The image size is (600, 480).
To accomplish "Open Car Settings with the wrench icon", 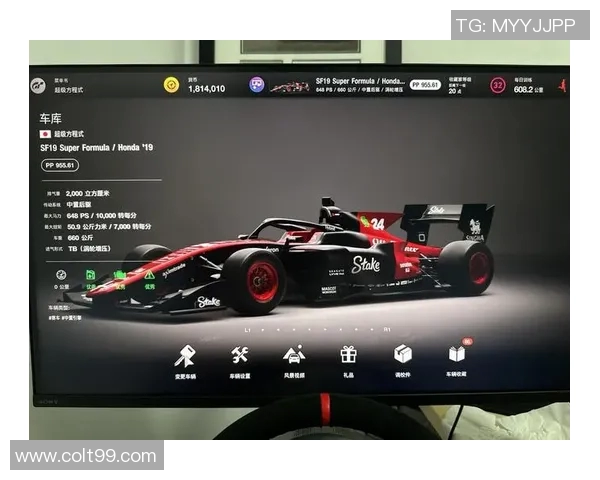I will pyautogui.click(x=240, y=361).
